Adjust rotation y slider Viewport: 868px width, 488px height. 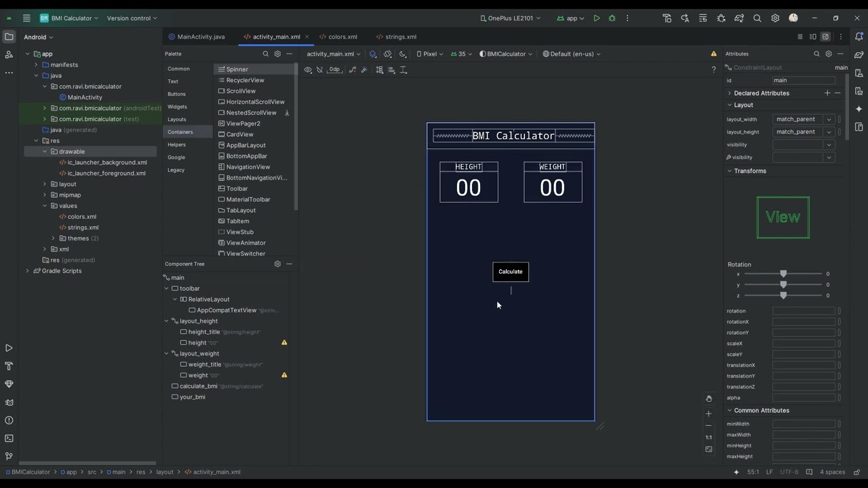coord(783,285)
